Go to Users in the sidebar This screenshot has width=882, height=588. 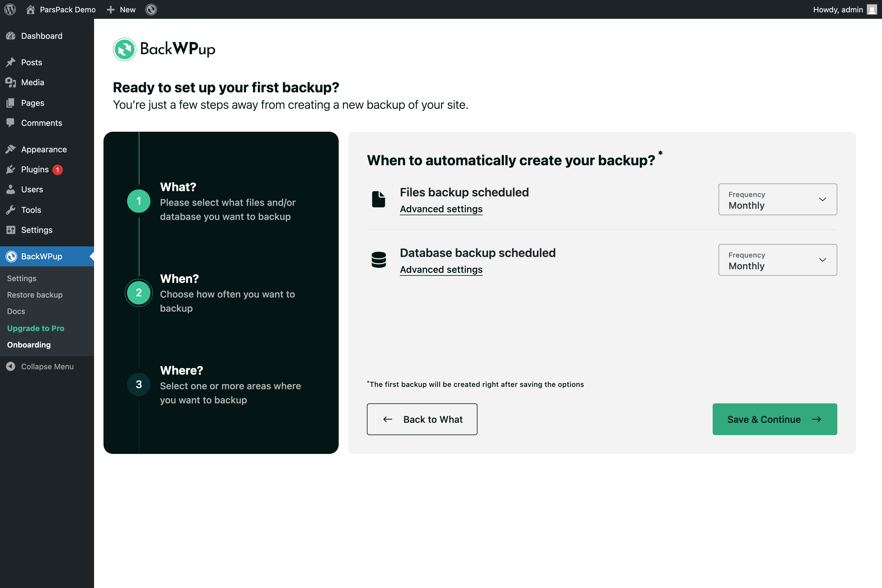coord(32,189)
